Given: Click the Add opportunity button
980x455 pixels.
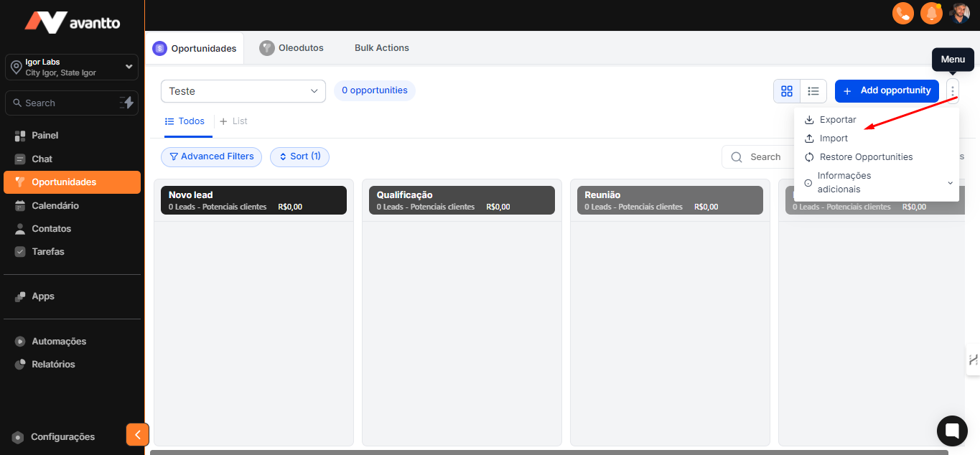Looking at the screenshot, I should pos(887,91).
